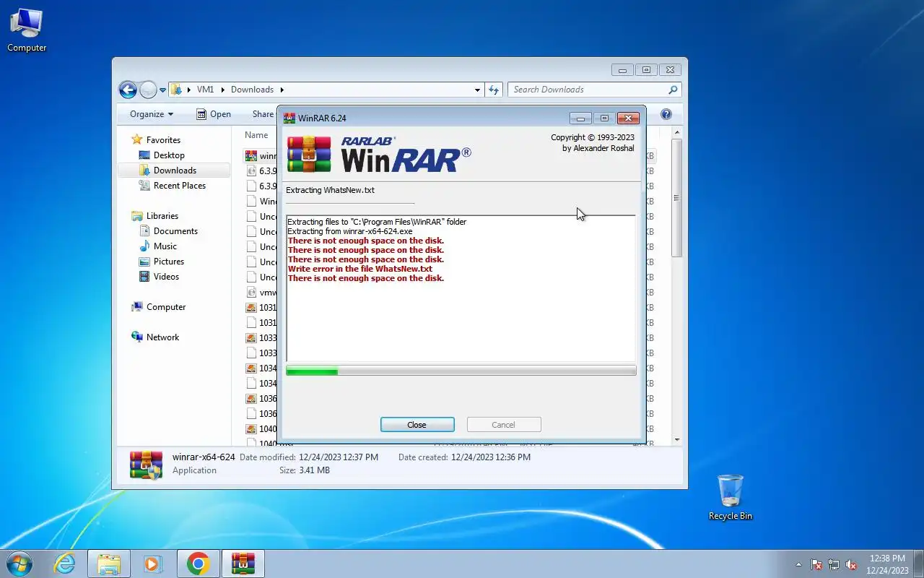Click the taskbar clock 12:38 PM
This screenshot has width=924, height=578.
(887, 558)
